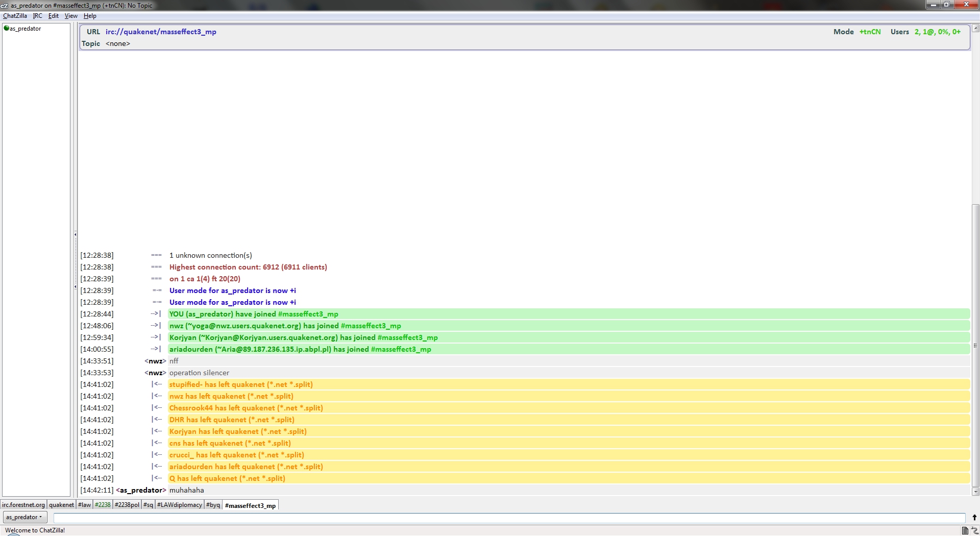This screenshot has width=980, height=536.
Task: Open the as_predator nickname dropdown
Action: click(24, 517)
